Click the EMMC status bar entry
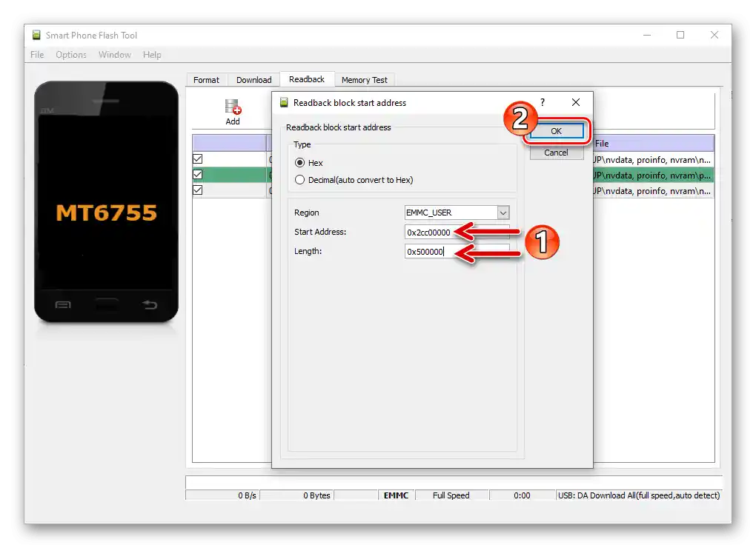756x548 pixels. point(396,495)
